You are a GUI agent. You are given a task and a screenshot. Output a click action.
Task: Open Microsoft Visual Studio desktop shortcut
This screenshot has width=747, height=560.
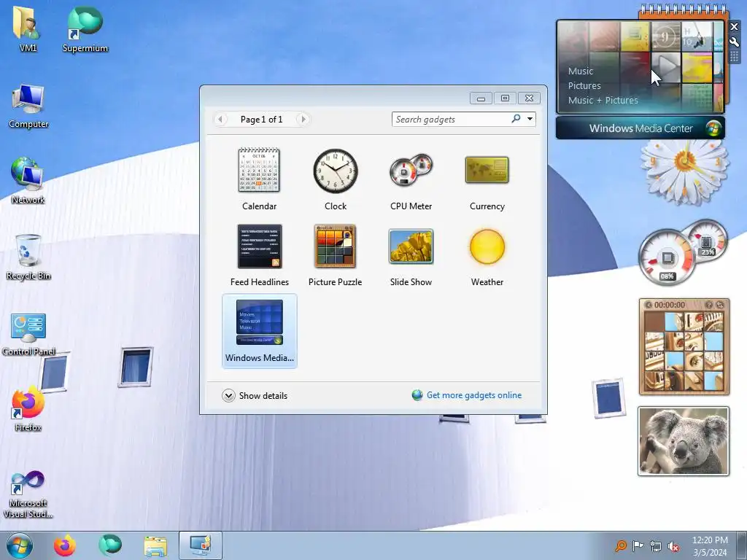[28, 494]
